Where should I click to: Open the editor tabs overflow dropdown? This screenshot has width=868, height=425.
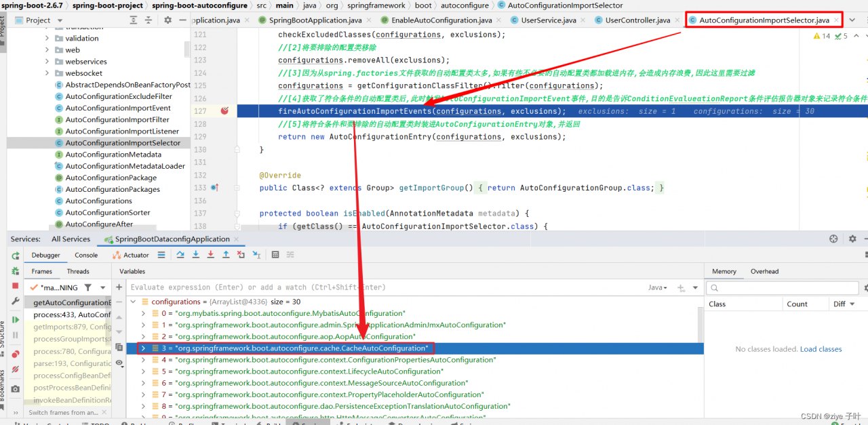[852, 20]
